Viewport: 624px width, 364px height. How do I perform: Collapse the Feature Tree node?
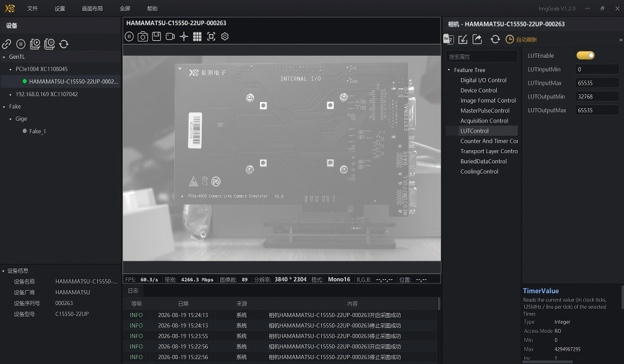pyautogui.click(x=449, y=70)
